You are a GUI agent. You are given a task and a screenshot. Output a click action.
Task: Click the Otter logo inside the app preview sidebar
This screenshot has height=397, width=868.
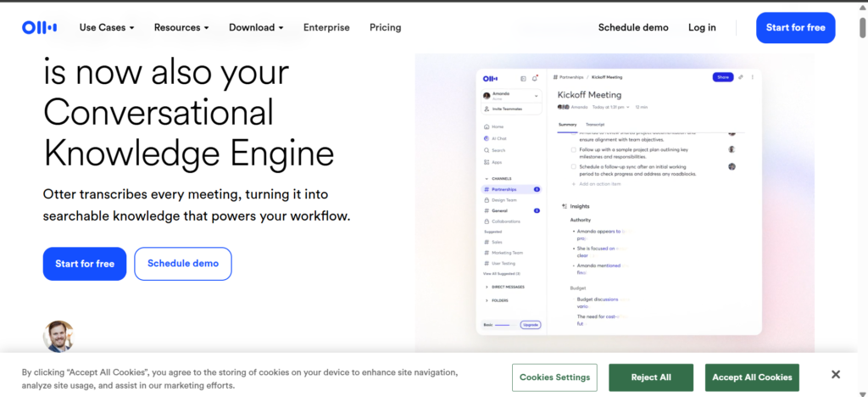[490, 79]
